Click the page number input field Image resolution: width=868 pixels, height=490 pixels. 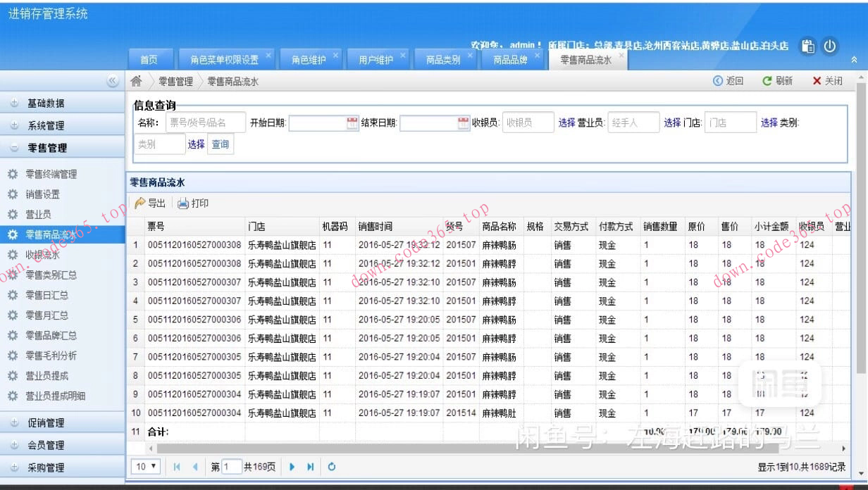tap(231, 466)
